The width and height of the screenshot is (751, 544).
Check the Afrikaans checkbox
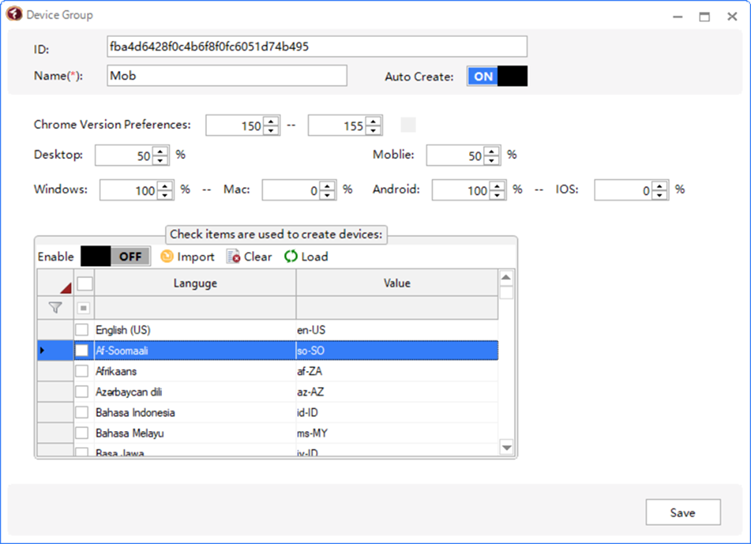coord(82,371)
